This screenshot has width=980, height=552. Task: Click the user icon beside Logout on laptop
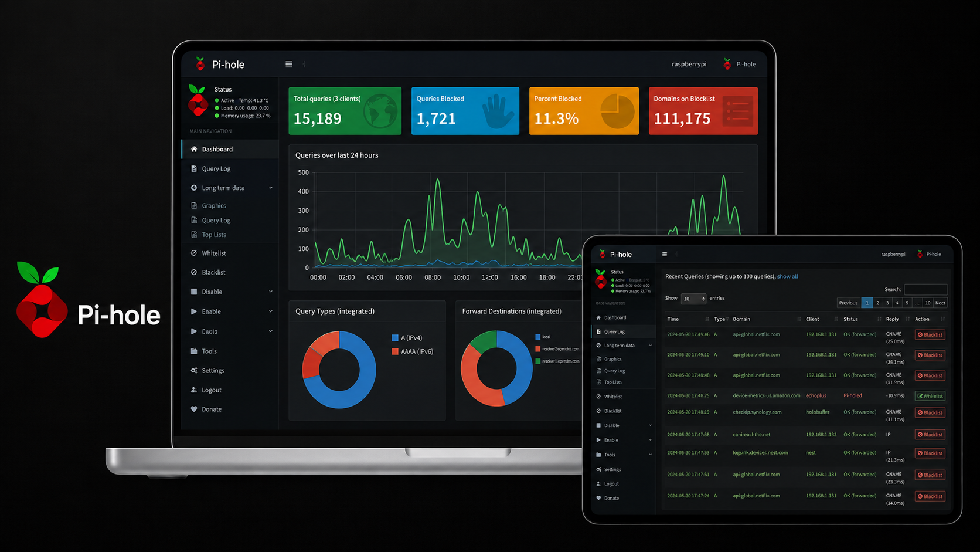(194, 390)
